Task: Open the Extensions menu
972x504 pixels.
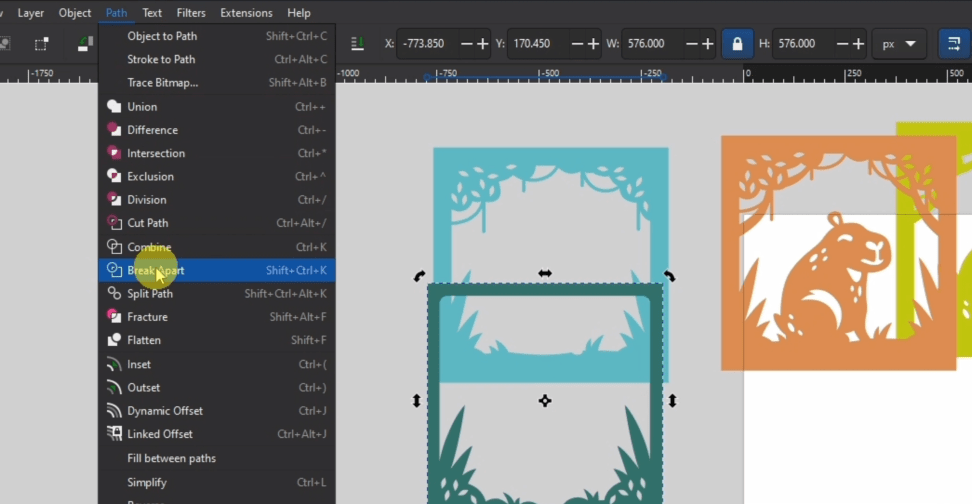Action: (x=246, y=13)
